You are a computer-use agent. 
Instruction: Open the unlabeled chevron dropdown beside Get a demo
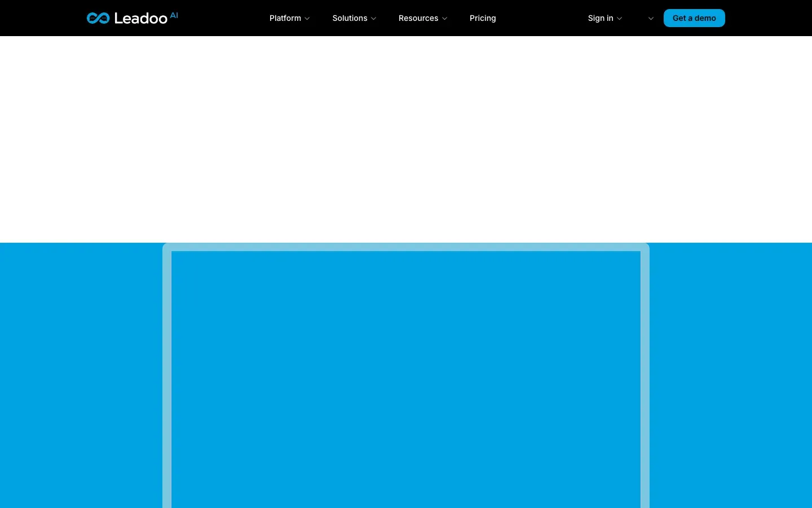click(x=651, y=19)
